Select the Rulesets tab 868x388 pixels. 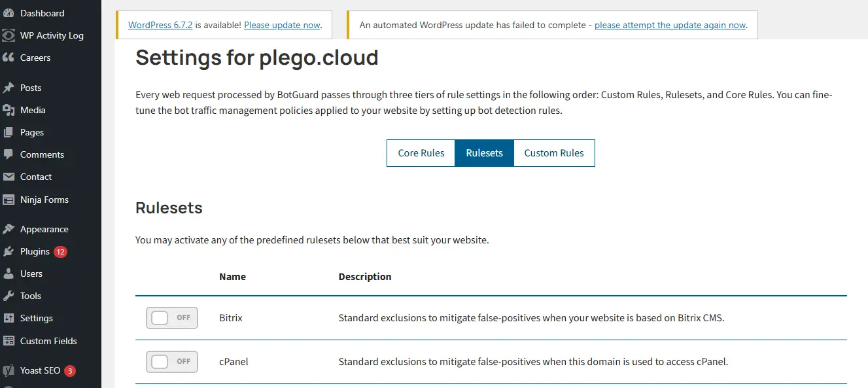484,153
